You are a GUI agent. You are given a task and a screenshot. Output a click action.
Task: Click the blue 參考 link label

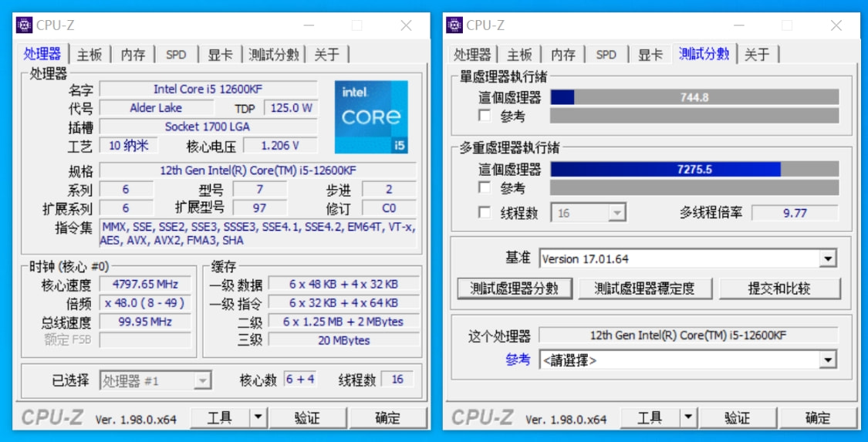[518, 359]
